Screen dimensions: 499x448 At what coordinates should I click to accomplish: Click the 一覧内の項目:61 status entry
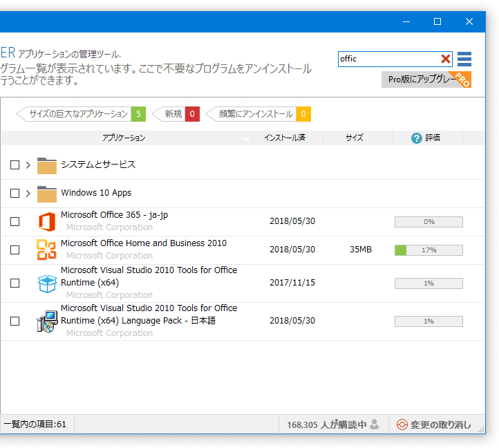35,424
